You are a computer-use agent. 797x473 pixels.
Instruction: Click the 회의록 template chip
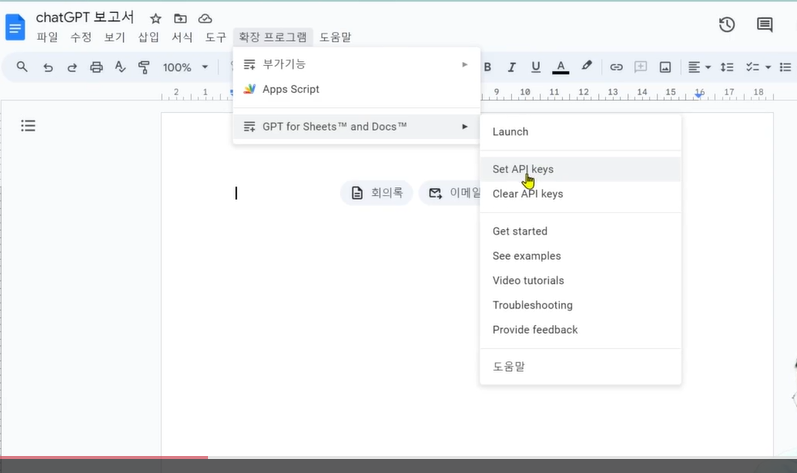377,193
